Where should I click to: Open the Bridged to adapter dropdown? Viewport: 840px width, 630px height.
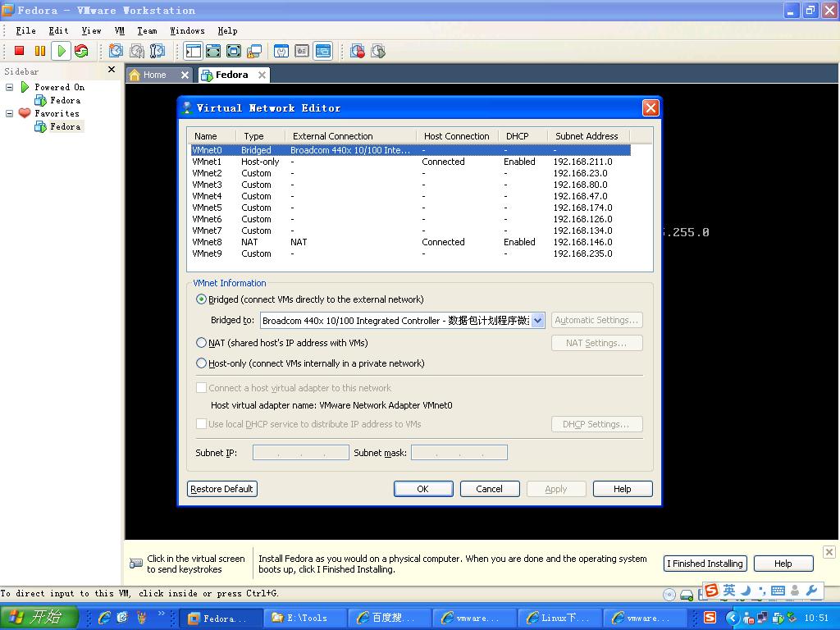538,321
